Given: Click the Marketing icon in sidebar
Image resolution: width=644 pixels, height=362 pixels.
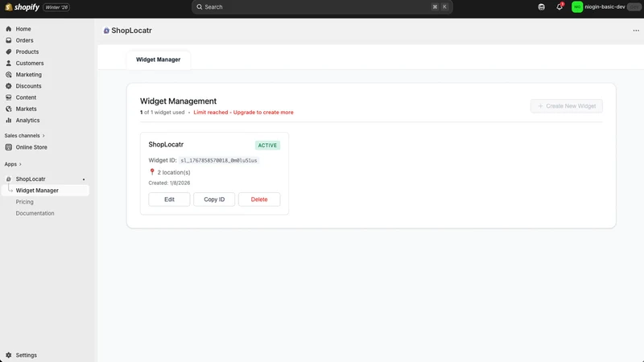Looking at the screenshot, I should tap(9, 75).
